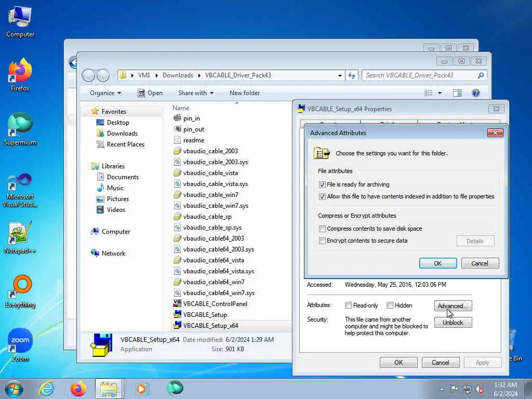Switch to Windows Explorer taskbar button
The width and height of the screenshot is (532, 399).
[109, 389]
